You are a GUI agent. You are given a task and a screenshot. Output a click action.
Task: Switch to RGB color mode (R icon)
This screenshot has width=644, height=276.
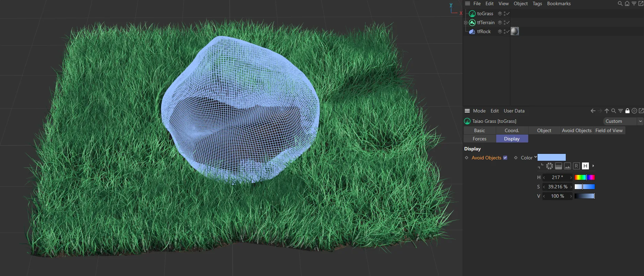(x=576, y=166)
